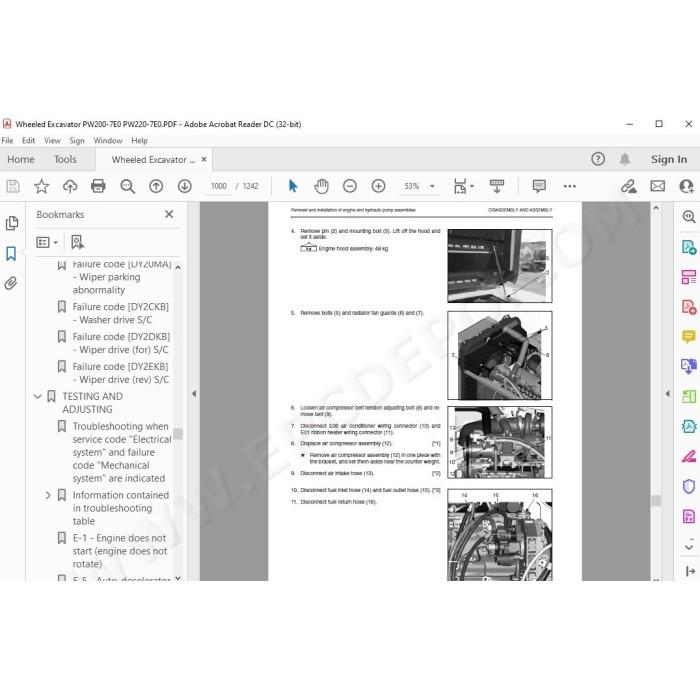
Task: Print the document with the printer icon
Action: point(98,186)
